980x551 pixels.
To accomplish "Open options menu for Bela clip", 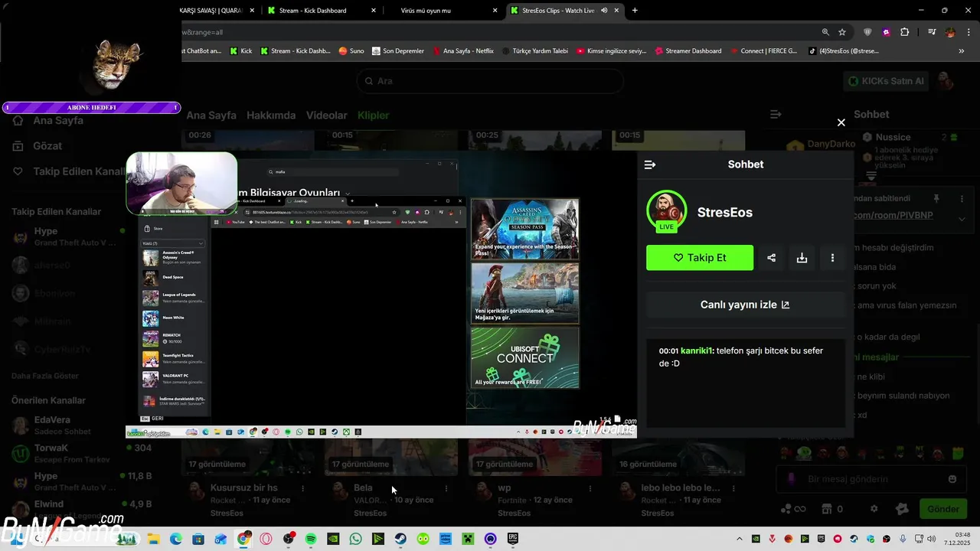I will coord(446,488).
